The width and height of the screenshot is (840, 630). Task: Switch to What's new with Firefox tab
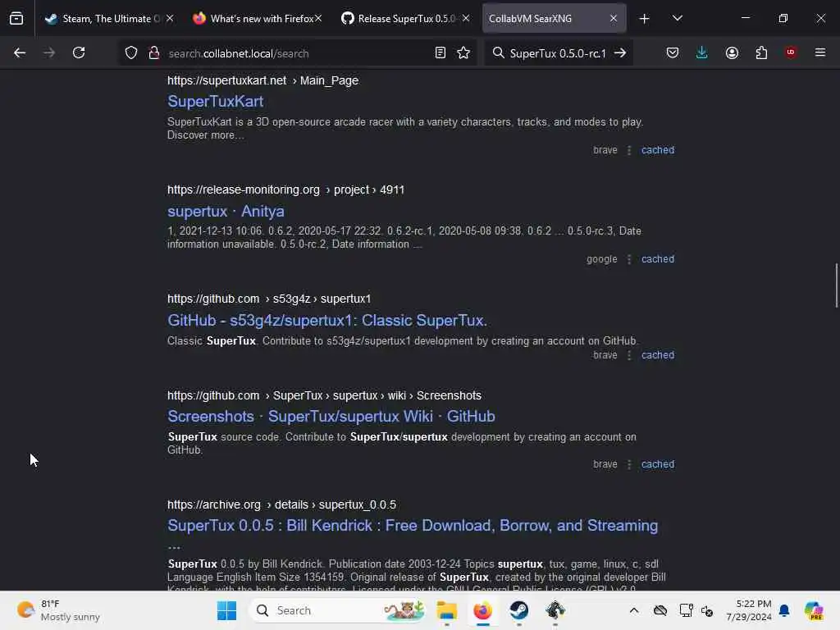point(256,19)
